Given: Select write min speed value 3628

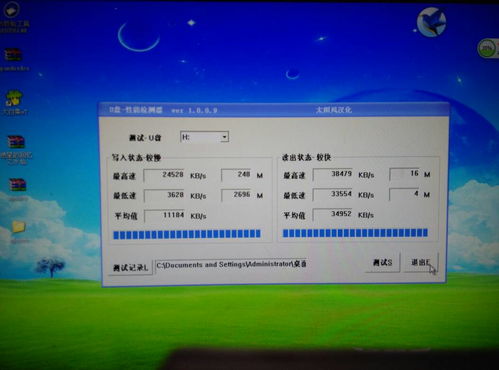Looking at the screenshot, I should (164, 195).
